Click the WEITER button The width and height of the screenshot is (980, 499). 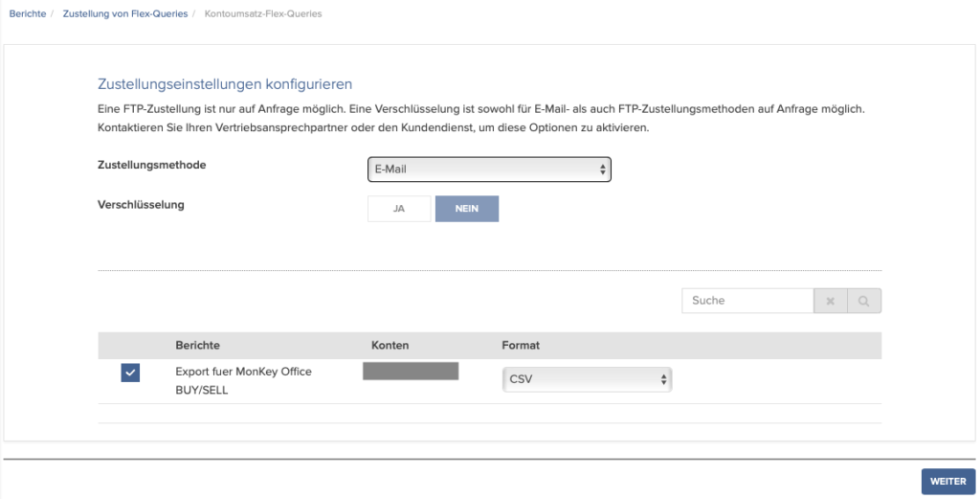948,482
